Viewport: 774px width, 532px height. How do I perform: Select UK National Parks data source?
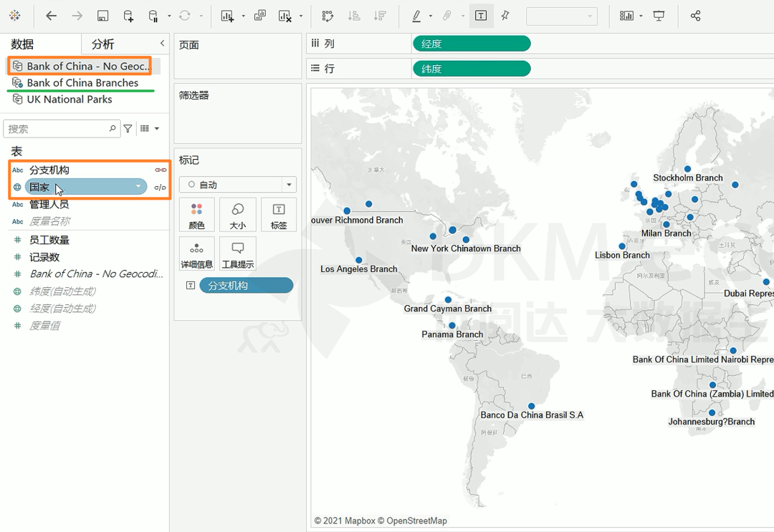click(69, 99)
